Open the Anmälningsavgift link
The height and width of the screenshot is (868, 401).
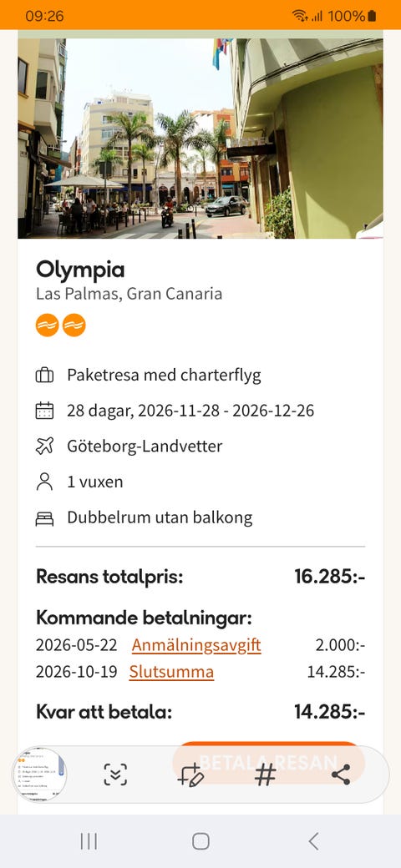pyautogui.click(x=196, y=645)
